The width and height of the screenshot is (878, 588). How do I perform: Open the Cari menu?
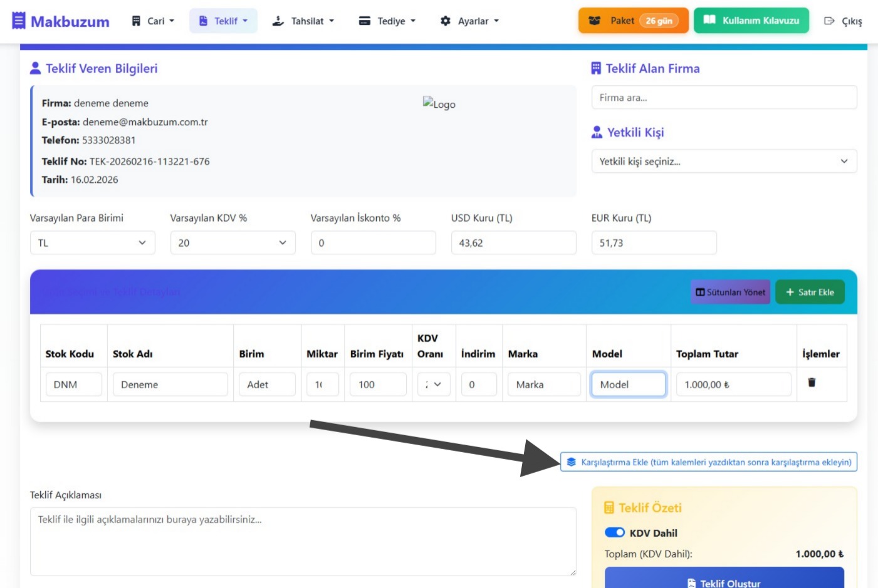pyautogui.click(x=153, y=21)
